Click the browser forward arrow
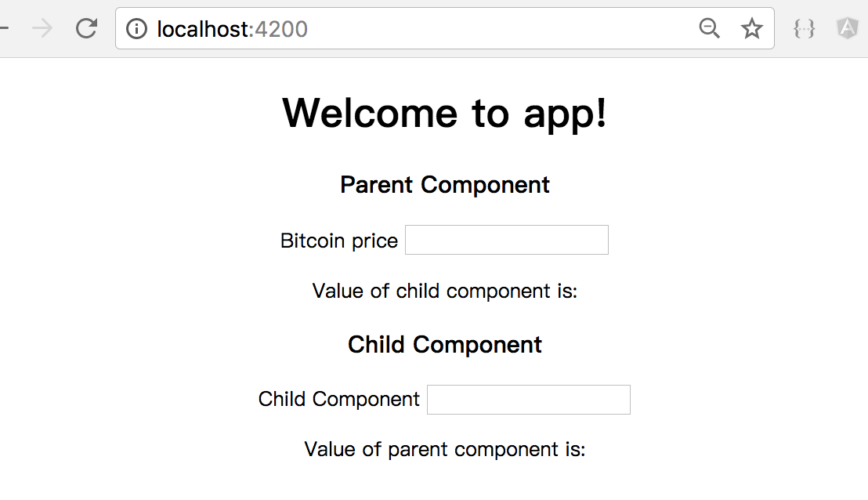The height and width of the screenshot is (500, 868). tap(42, 29)
